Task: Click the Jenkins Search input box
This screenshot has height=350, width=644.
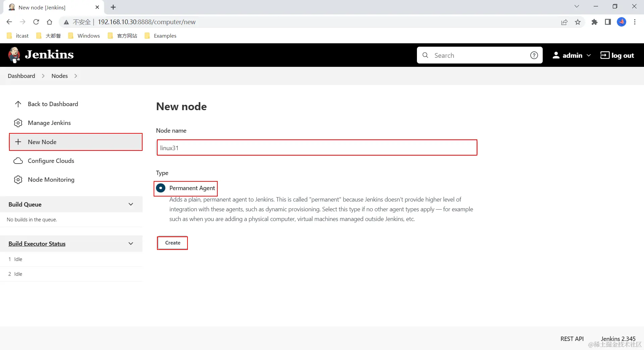Action: (x=479, y=55)
